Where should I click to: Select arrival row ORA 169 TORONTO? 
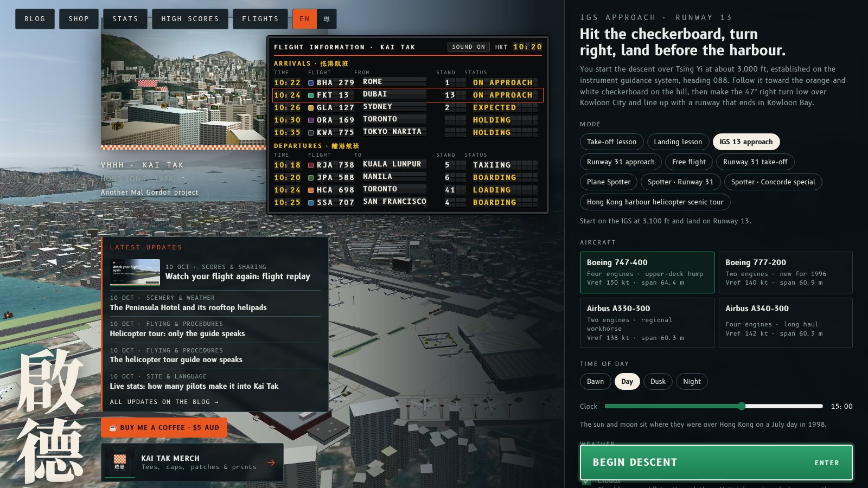tap(407, 120)
